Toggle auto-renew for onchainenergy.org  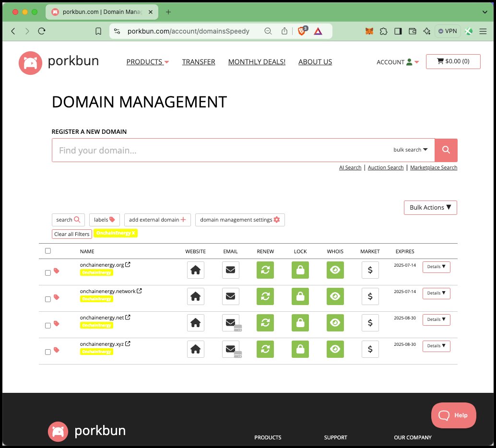(x=265, y=270)
